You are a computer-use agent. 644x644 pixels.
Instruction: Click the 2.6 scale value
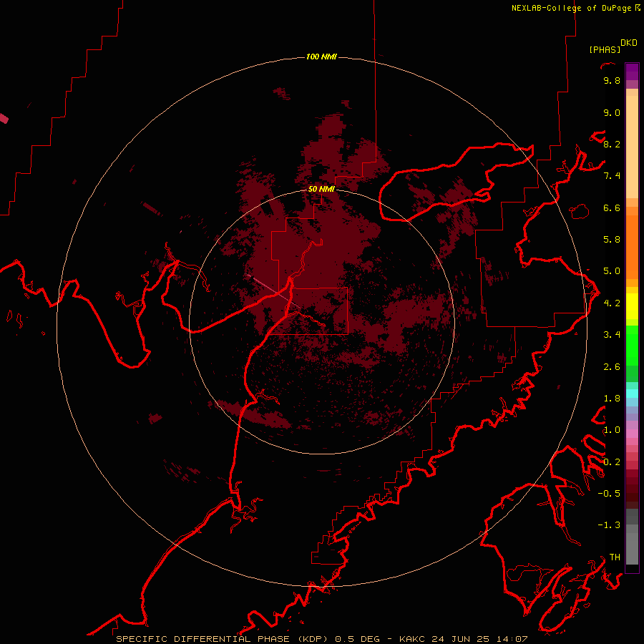[x=612, y=367]
